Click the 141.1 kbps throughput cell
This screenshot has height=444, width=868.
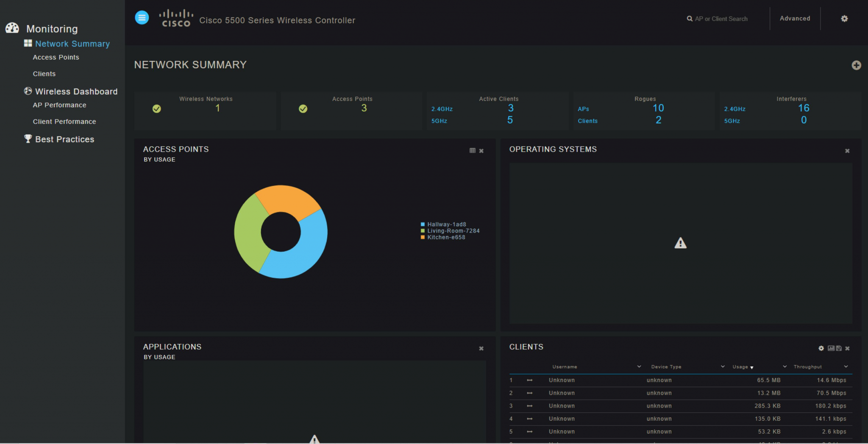830,419
